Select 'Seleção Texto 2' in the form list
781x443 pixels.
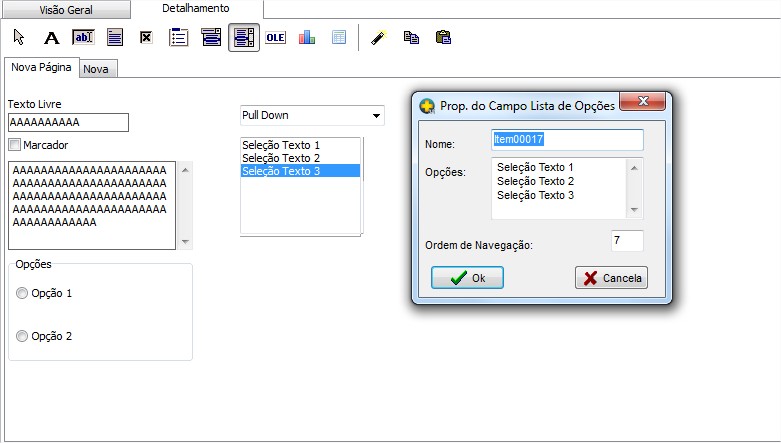[x=282, y=158]
